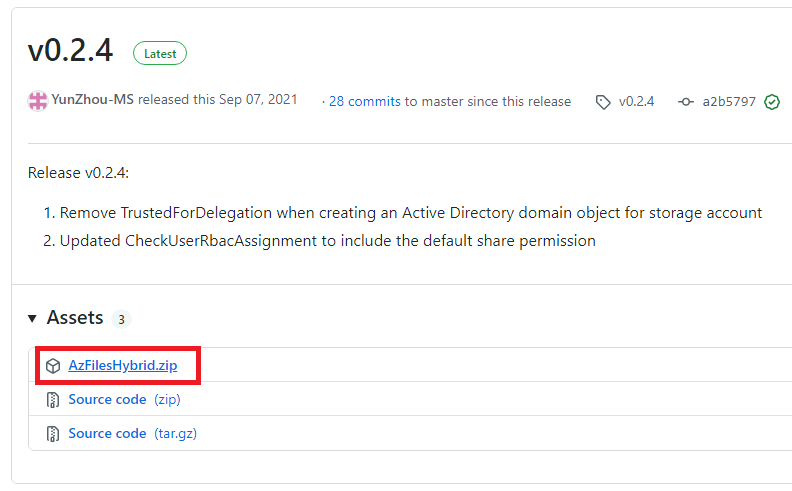Click the v0.2.4 tag label
The height and width of the screenshot is (491, 792).
tap(636, 102)
